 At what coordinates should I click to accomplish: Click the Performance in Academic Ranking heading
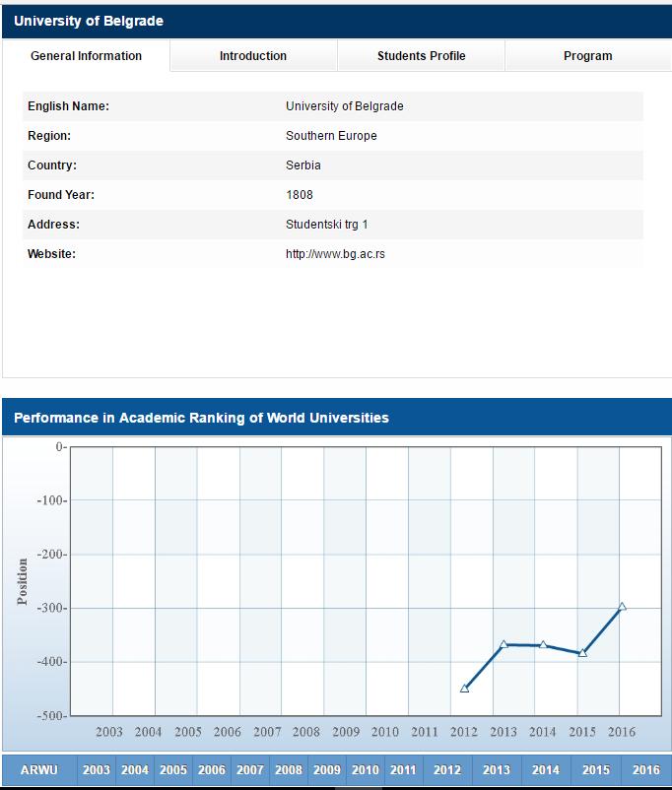pyautogui.click(x=201, y=418)
